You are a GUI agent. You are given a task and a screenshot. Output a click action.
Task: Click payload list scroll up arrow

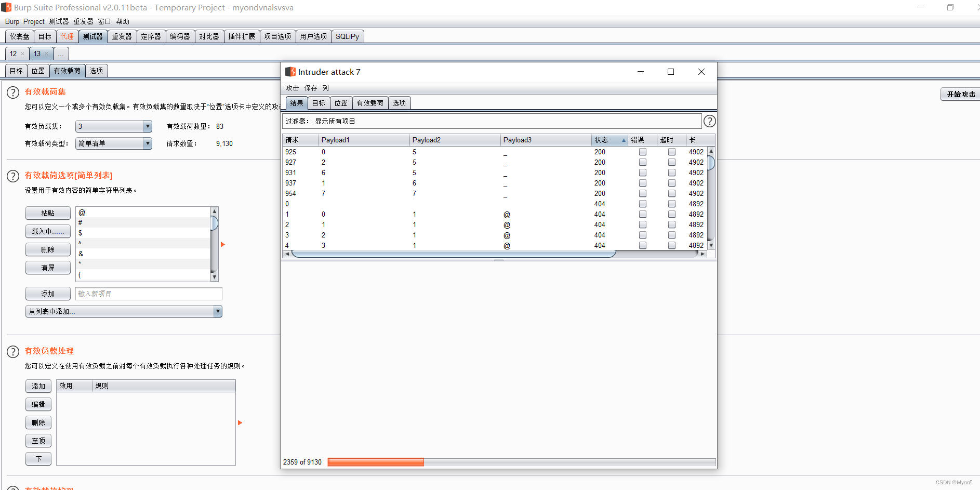(214, 211)
